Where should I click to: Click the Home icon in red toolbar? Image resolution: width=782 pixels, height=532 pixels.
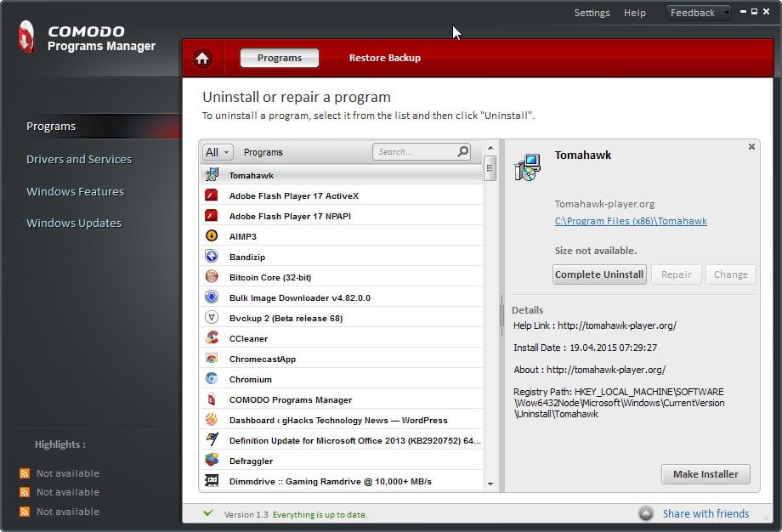tap(202, 59)
